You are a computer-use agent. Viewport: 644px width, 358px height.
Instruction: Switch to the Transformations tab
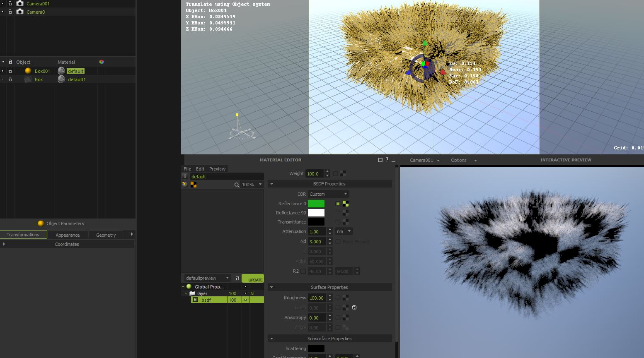(23, 235)
